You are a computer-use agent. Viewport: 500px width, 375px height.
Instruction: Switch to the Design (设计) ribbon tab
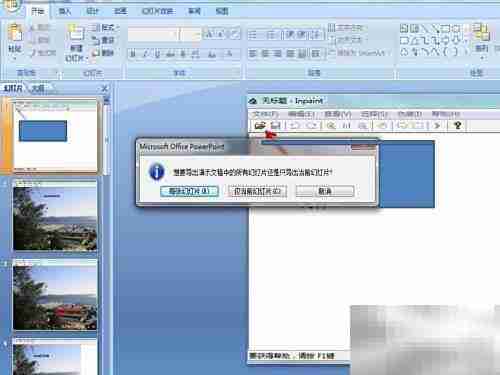pos(93,11)
